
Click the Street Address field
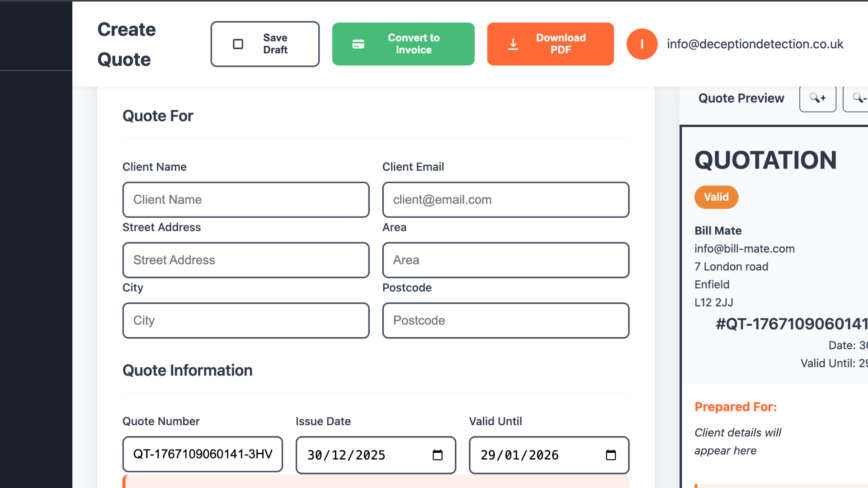(245, 260)
